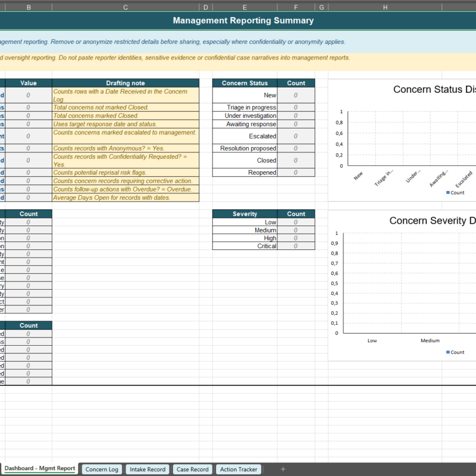
Task: Click note 'Uses target response date and status.'
Action: point(126,124)
